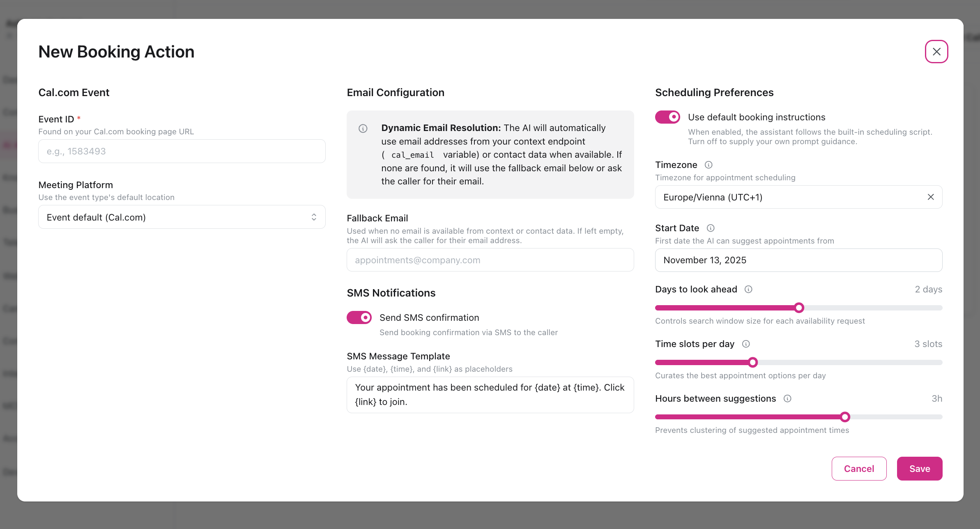
Task: Adjust the Days to look ahead slider
Action: point(798,307)
